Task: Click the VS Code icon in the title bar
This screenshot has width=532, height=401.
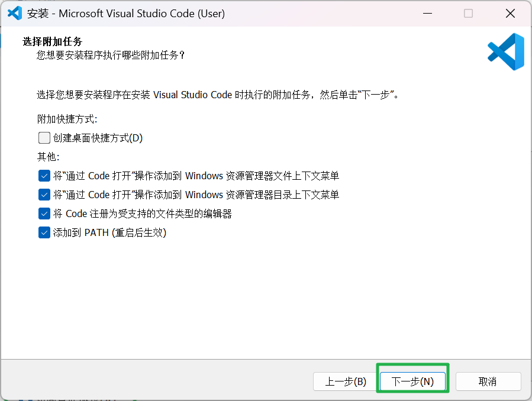Action: (15, 13)
